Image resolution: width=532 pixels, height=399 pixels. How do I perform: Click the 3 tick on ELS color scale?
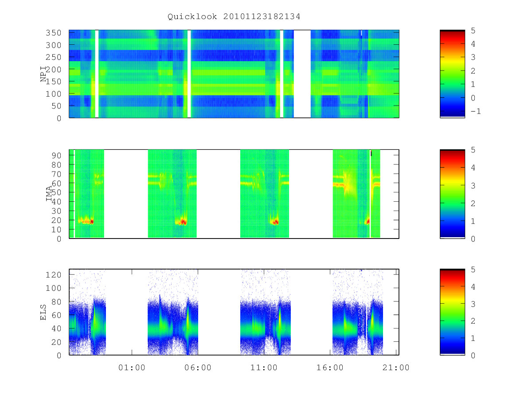(x=472, y=304)
